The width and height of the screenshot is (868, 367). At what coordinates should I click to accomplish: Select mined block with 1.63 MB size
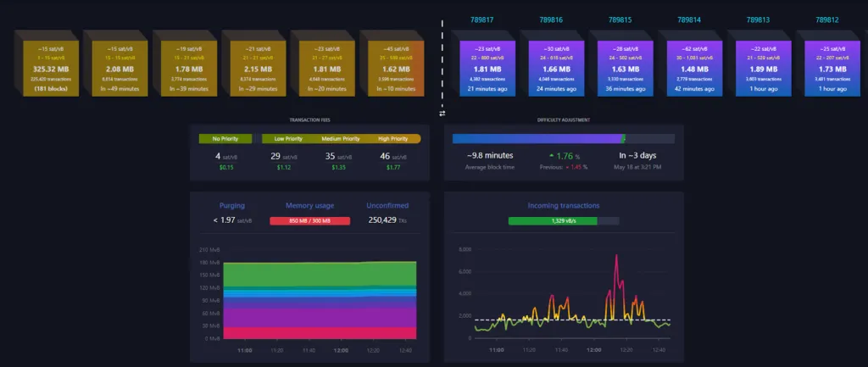pyautogui.click(x=626, y=68)
